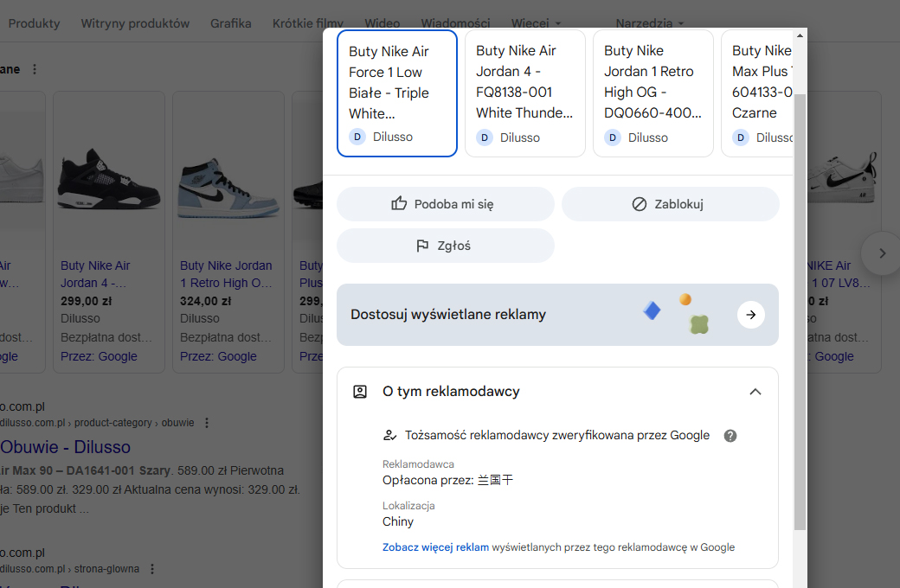Click the question mark help icon
The height and width of the screenshot is (588, 900).
coord(730,436)
